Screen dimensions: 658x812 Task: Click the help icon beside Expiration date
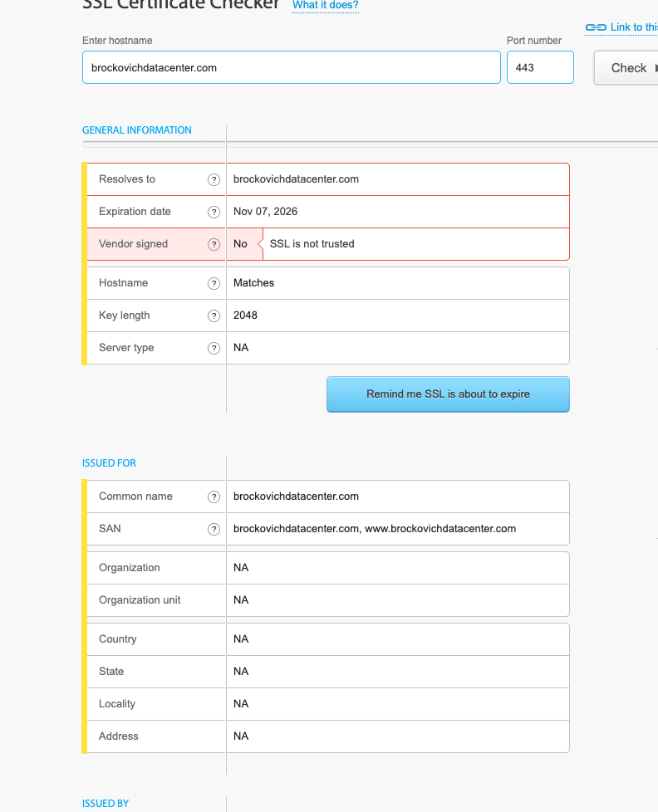(x=214, y=213)
